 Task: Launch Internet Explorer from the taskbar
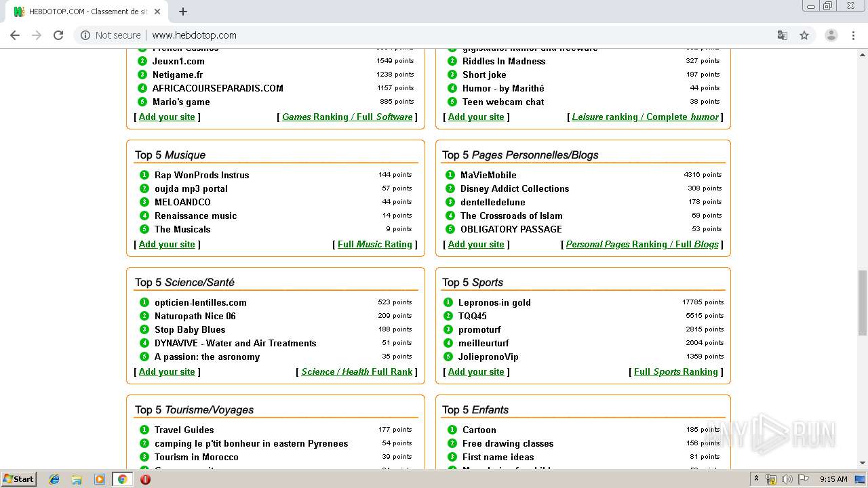[55, 479]
